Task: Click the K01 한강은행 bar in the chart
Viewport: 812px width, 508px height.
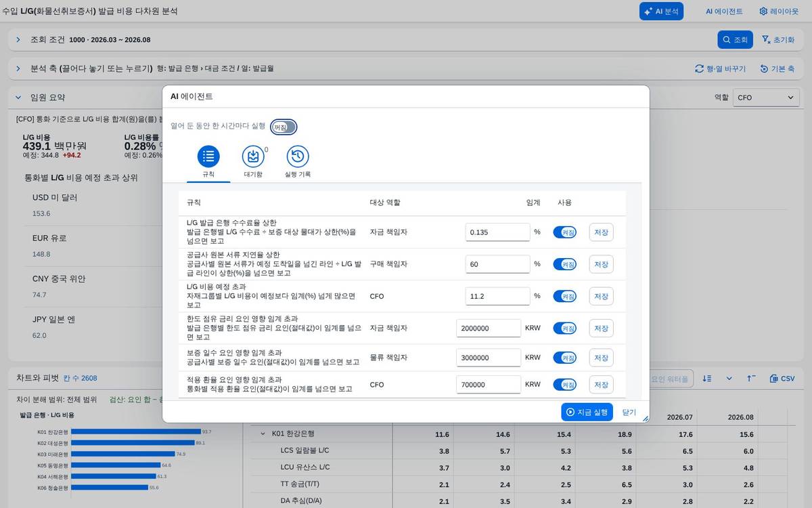Action: point(136,431)
